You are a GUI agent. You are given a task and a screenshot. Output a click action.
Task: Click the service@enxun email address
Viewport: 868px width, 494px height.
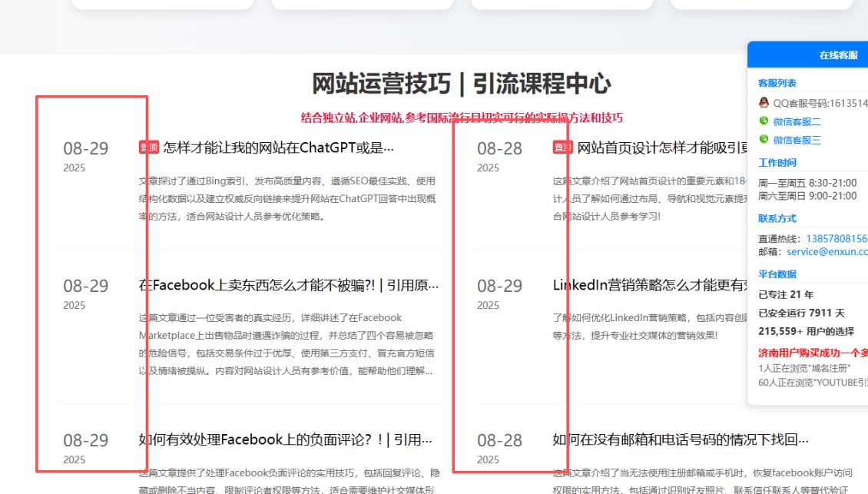click(827, 251)
